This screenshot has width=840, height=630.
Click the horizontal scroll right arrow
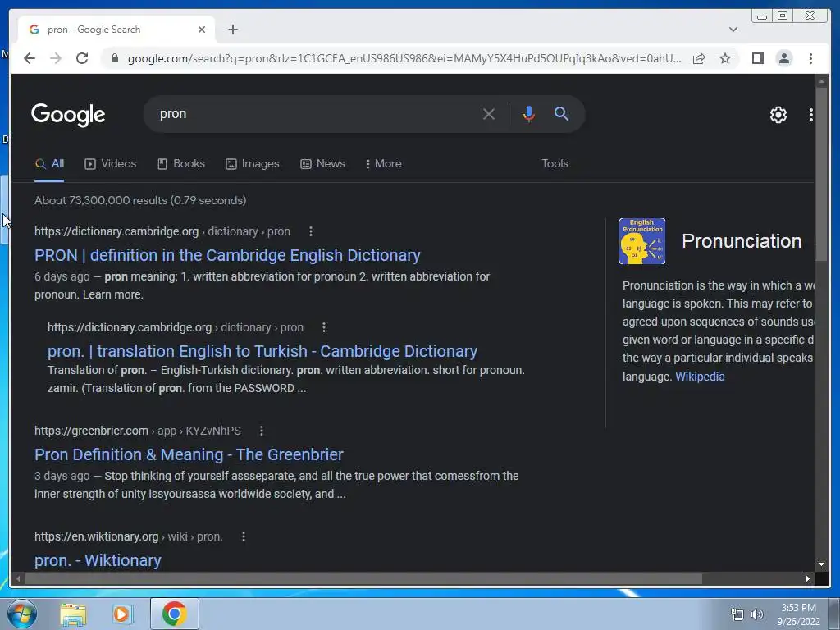coord(808,578)
